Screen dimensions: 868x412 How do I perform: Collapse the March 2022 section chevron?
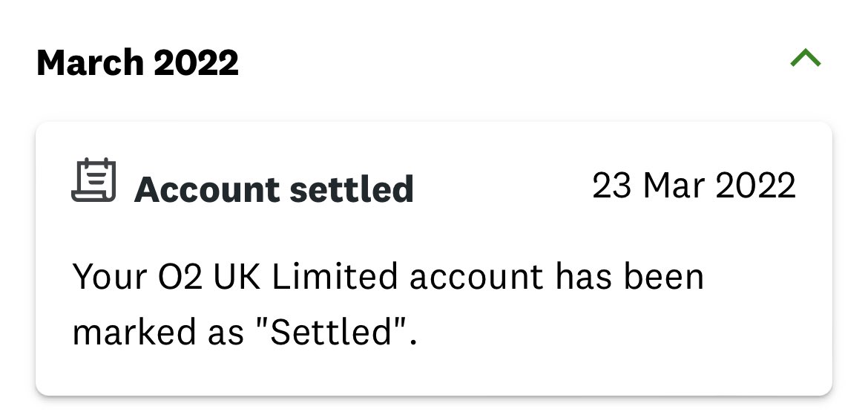[x=806, y=59]
